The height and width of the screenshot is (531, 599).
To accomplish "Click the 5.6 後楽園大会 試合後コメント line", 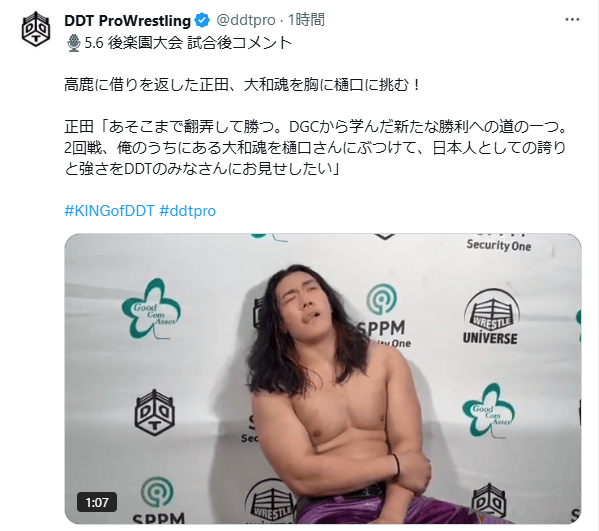I will coord(188,43).
